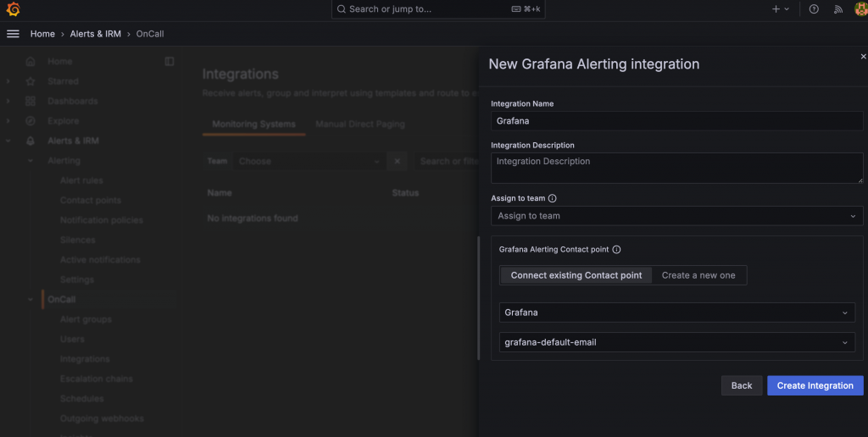Image resolution: width=868 pixels, height=437 pixels.
Task: Select Connect existing Contact point option
Action: (x=576, y=275)
